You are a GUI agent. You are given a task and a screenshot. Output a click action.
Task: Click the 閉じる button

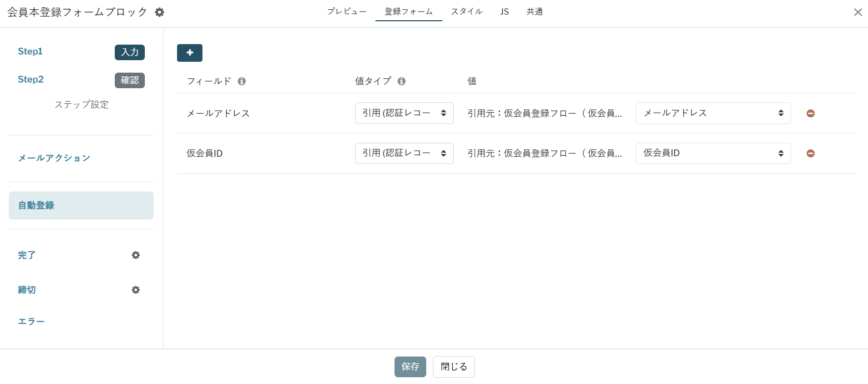coord(454,367)
